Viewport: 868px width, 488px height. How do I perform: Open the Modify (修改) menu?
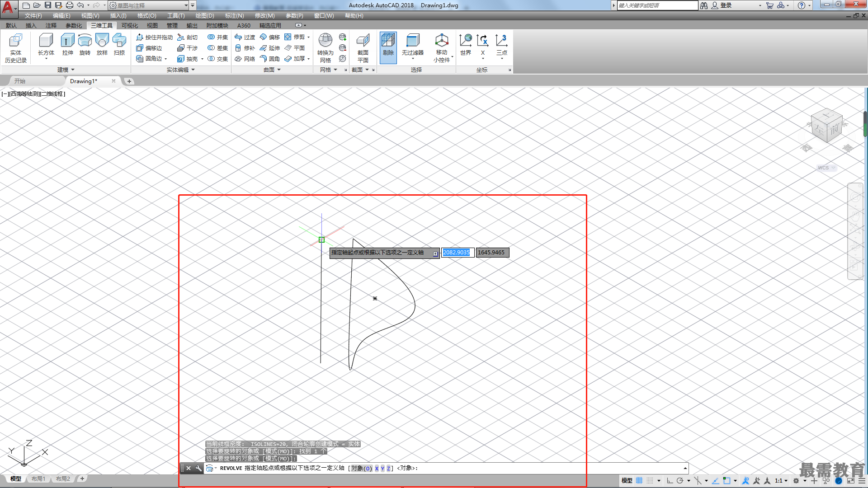(x=265, y=16)
